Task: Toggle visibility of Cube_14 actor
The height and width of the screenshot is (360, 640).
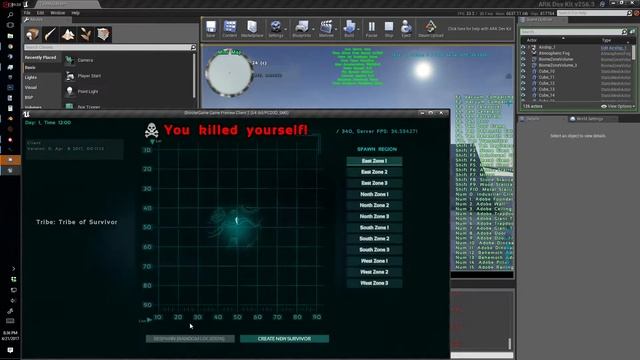Action: [x=523, y=95]
